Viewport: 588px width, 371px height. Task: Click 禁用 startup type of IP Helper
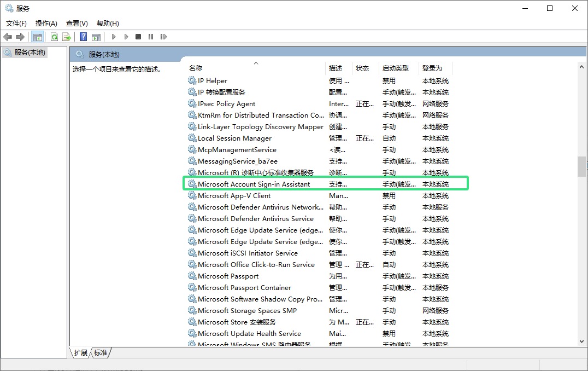(x=389, y=81)
